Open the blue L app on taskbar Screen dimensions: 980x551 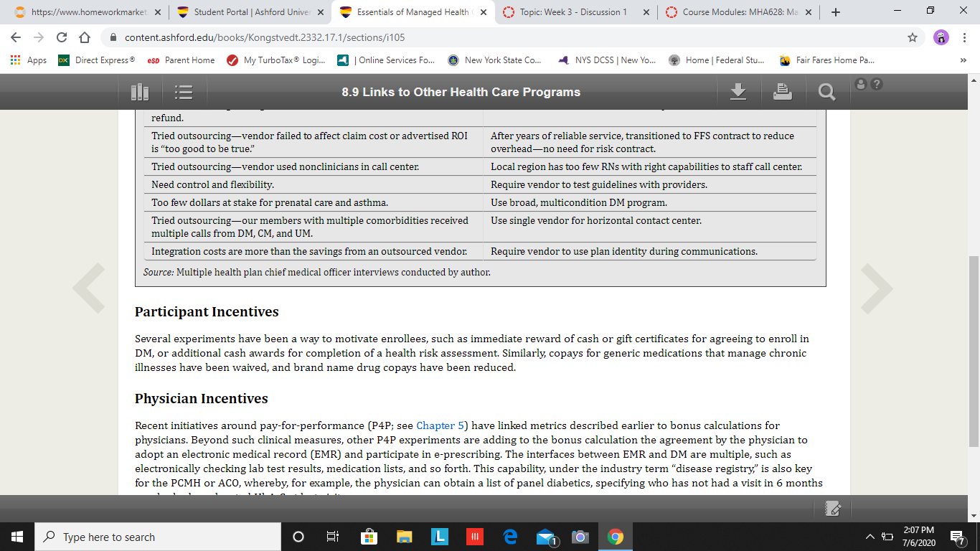[440, 537]
